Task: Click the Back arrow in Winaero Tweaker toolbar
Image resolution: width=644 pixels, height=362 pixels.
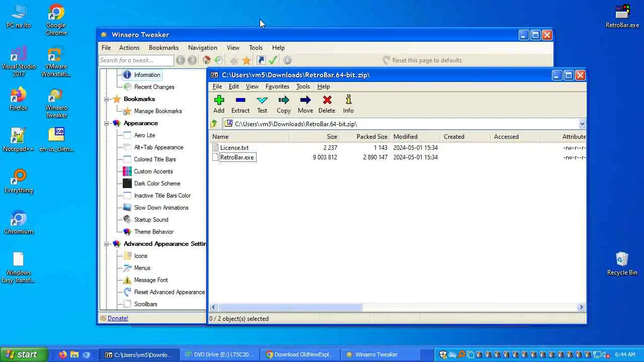Action: (x=180, y=60)
